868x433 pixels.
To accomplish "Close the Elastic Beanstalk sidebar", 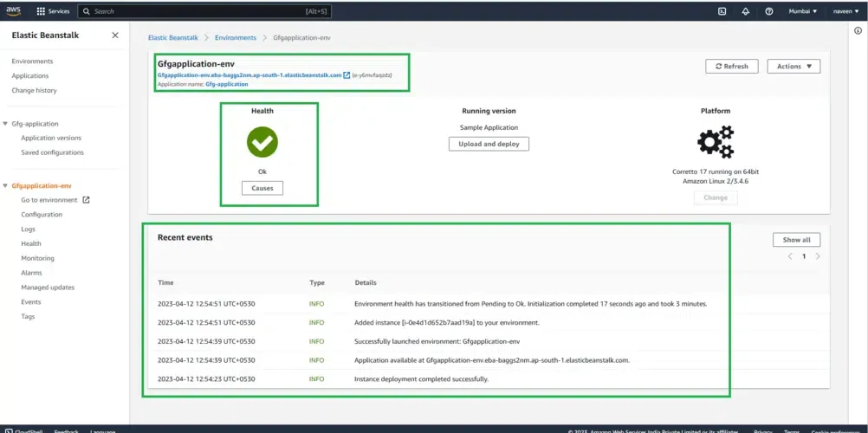I will (x=115, y=35).
